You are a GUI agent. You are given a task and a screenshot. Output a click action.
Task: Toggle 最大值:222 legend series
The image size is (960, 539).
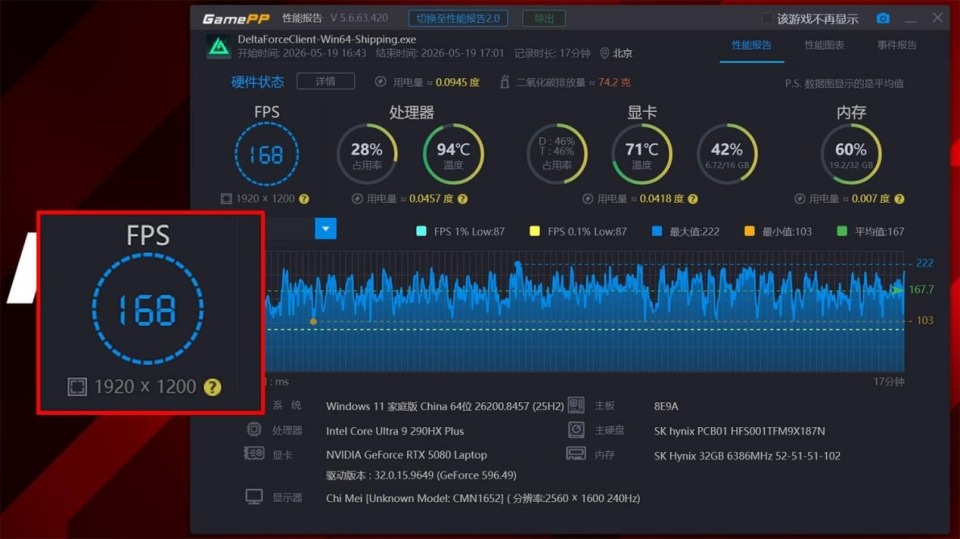[x=686, y=232]
